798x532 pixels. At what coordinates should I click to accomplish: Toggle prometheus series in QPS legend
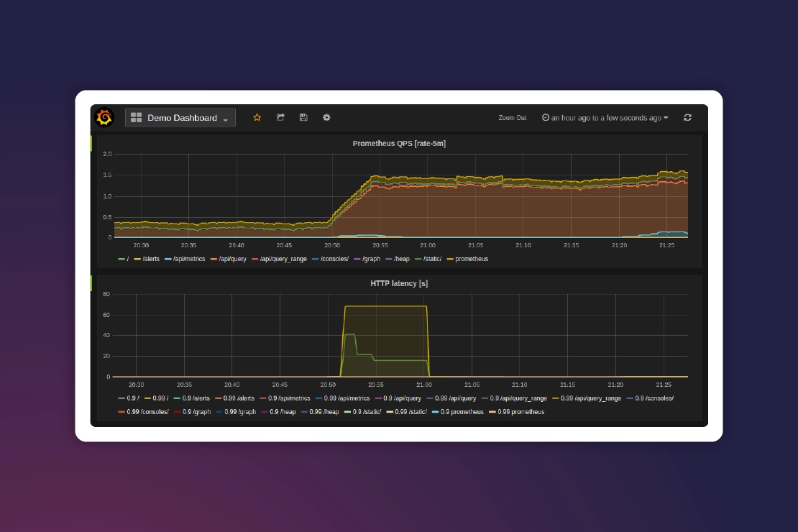point(468,259)
